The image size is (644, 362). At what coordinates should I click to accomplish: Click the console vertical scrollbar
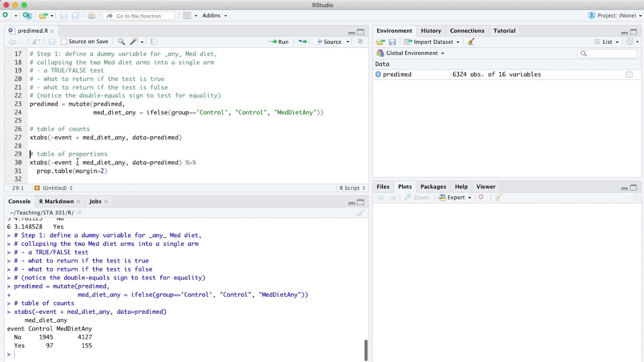point(366,350)
